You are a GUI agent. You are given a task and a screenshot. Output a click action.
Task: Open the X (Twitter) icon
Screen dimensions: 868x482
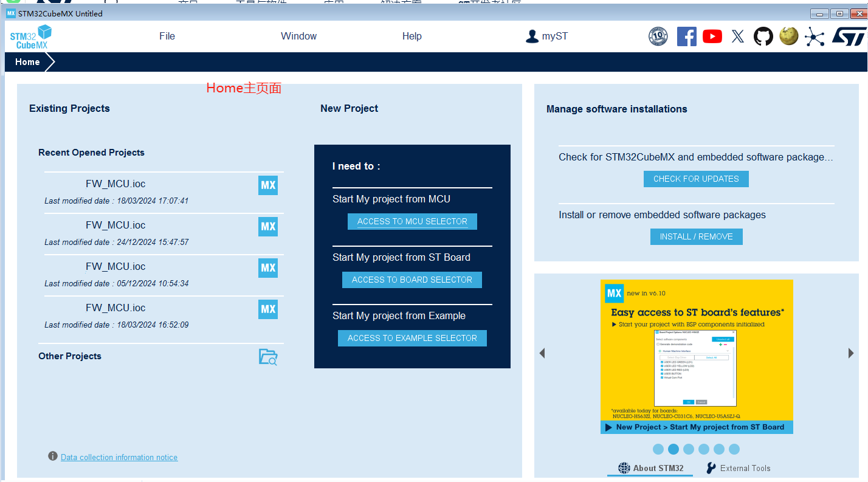[x=738, y=36]
